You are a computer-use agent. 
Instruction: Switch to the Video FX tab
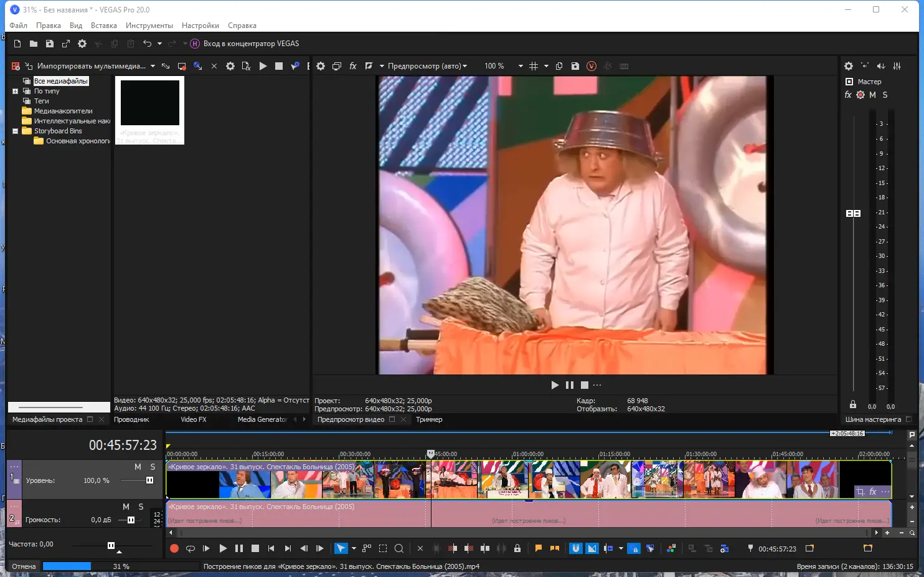pyautogui.click(x=193, y=419)
